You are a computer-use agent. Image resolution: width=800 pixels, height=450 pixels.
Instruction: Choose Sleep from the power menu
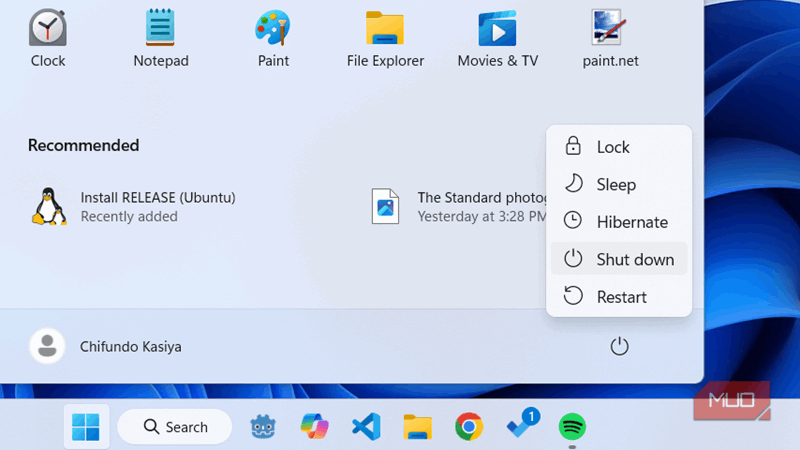click(619, 184)
